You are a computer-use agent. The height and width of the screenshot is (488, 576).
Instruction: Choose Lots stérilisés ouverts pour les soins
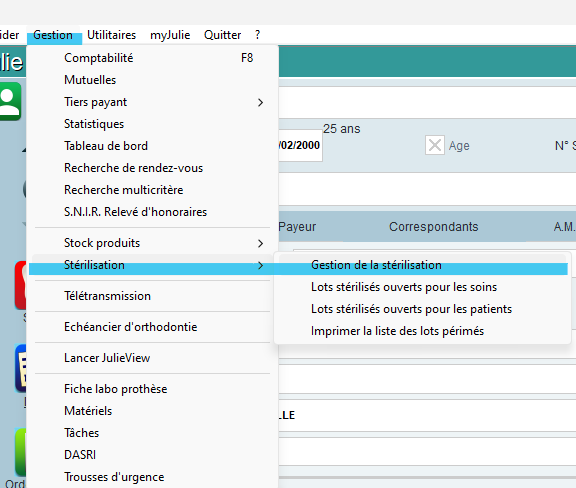tap(422, 287)
